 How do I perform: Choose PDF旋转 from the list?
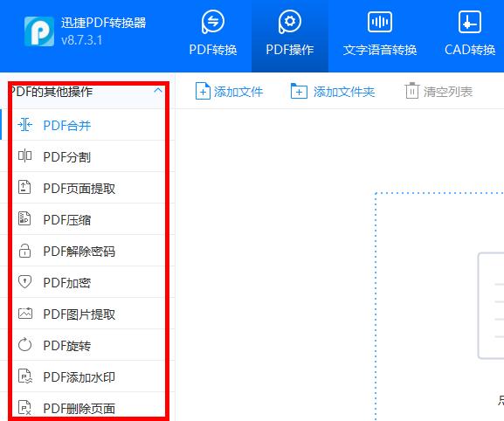(x=67, y=346)
